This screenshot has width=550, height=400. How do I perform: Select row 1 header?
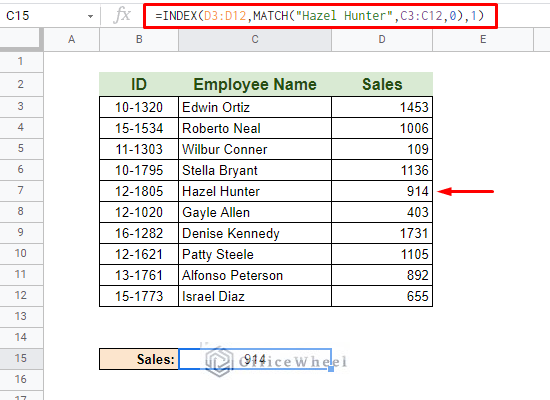(x=21, y=61)
